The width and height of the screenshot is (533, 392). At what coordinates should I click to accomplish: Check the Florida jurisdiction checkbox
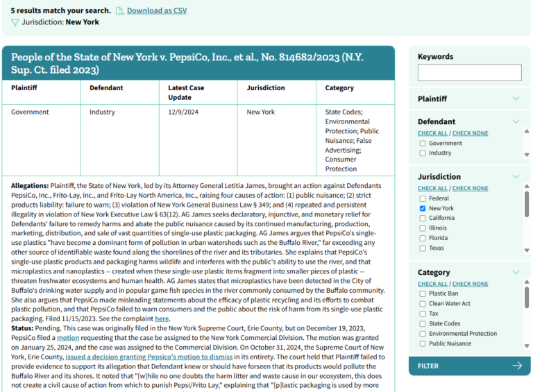[423, 238]
